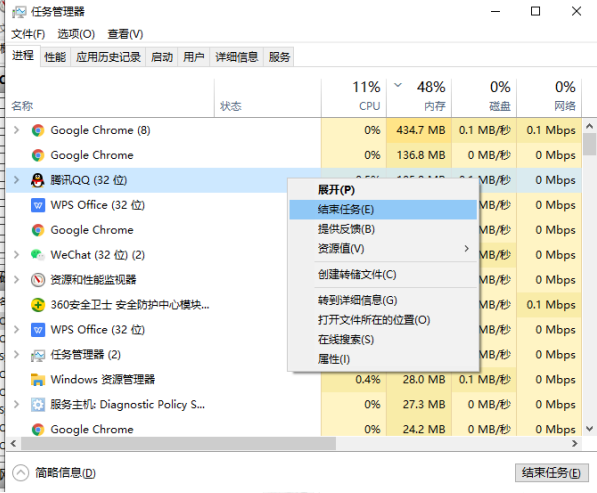Sort by the 0% 磁盘 column header
597x493 pixels.
(x=484, y=98)
